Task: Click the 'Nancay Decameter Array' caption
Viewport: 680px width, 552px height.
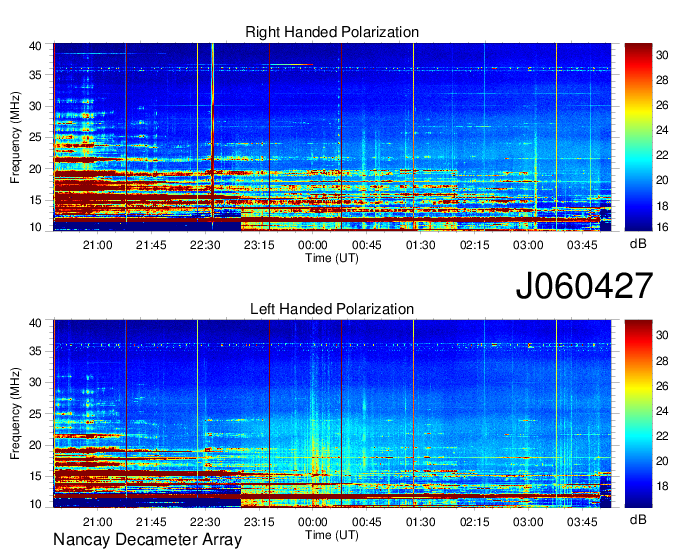Action: [x=147, y=540]
